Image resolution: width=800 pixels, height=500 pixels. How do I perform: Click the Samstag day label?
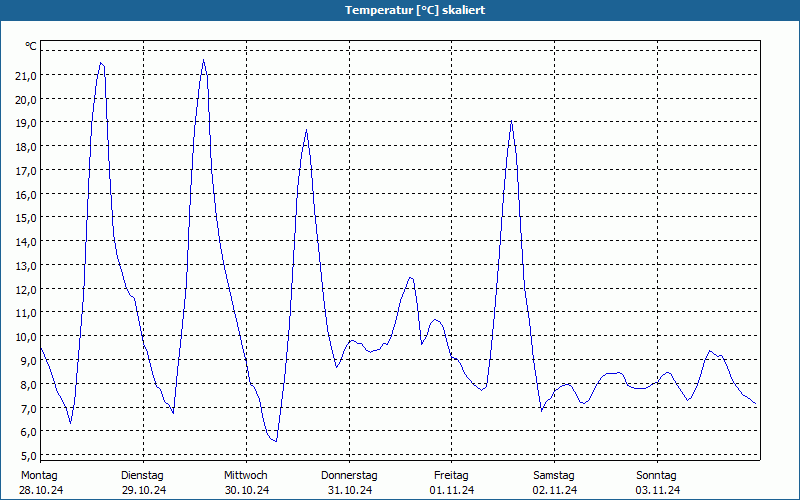point(554,476)
